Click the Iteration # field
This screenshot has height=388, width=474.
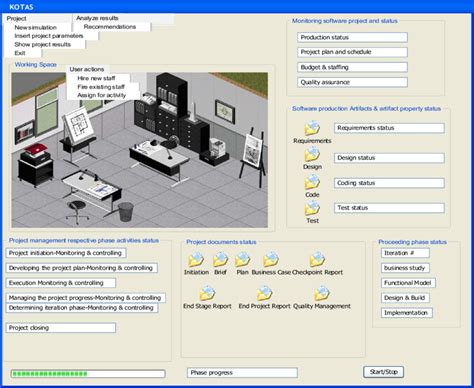point(405,253)
